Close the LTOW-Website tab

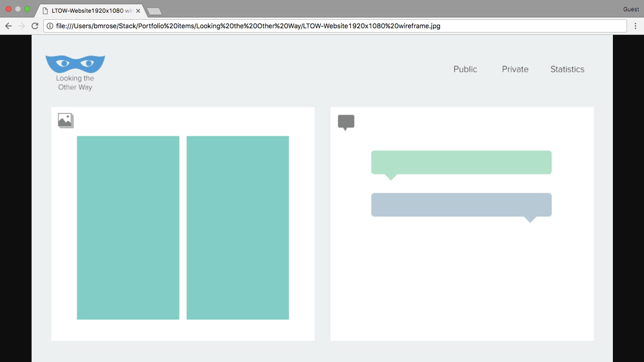click(x=138, y=10)
